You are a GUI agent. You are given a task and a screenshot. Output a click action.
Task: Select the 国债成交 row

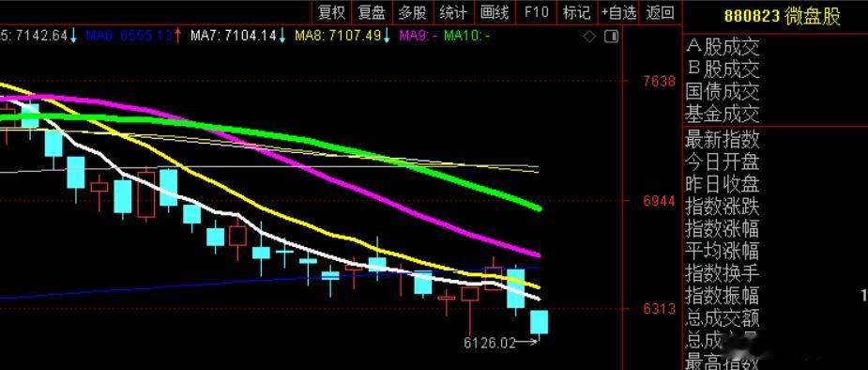723,91
